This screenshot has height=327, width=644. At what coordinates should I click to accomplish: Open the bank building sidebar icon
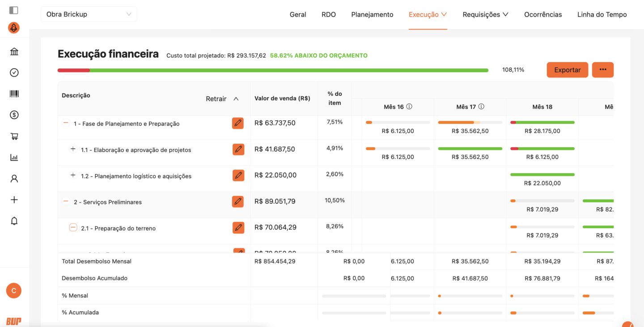(x=14, y=51)
